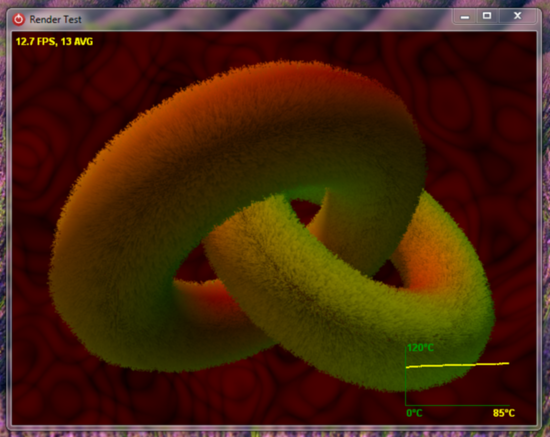Viewport: 550px width, 437px height.
Task: Click the red power icon in title bar
Action: tap(19, 19)
